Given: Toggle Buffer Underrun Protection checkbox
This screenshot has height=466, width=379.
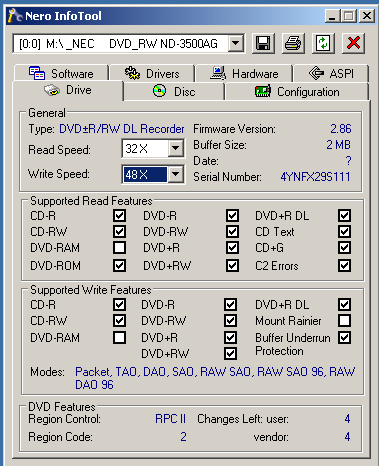Looking at the screenshot, I should click(344, 337).
